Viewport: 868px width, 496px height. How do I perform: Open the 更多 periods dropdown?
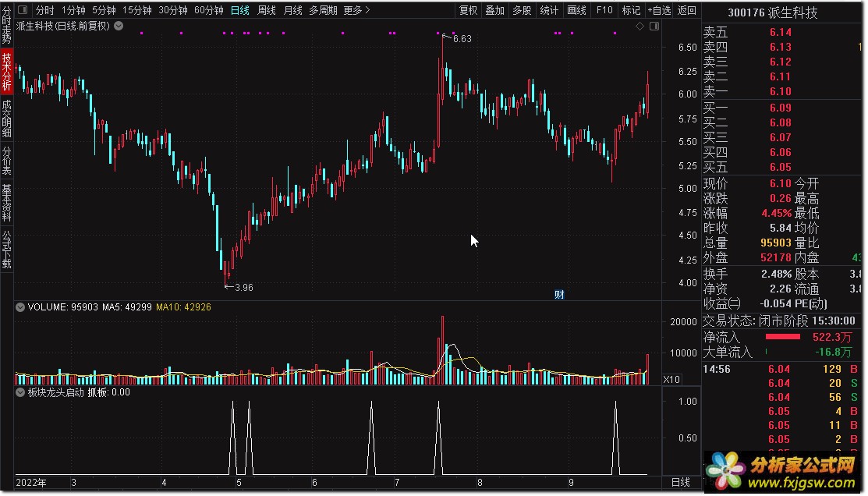click(x=356, y=10)
